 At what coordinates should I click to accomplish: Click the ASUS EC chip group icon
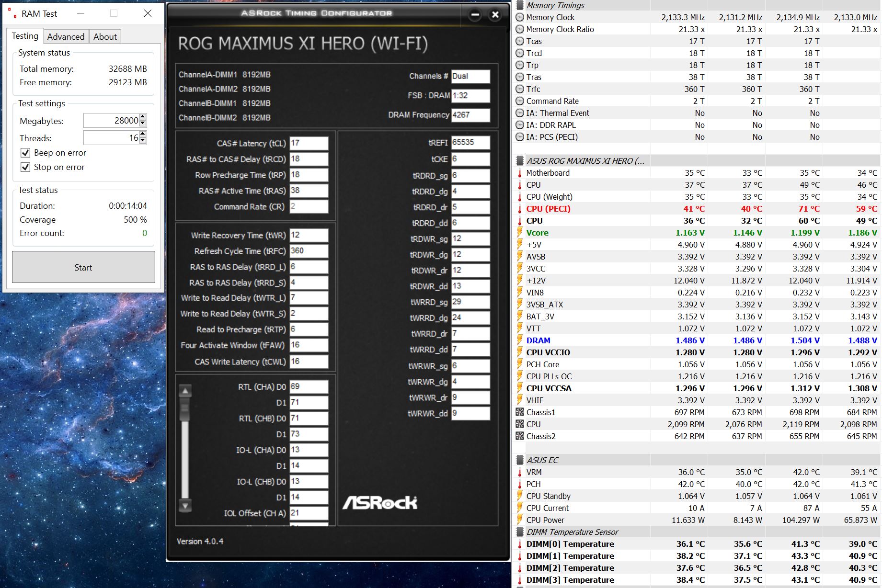[519, 460]
